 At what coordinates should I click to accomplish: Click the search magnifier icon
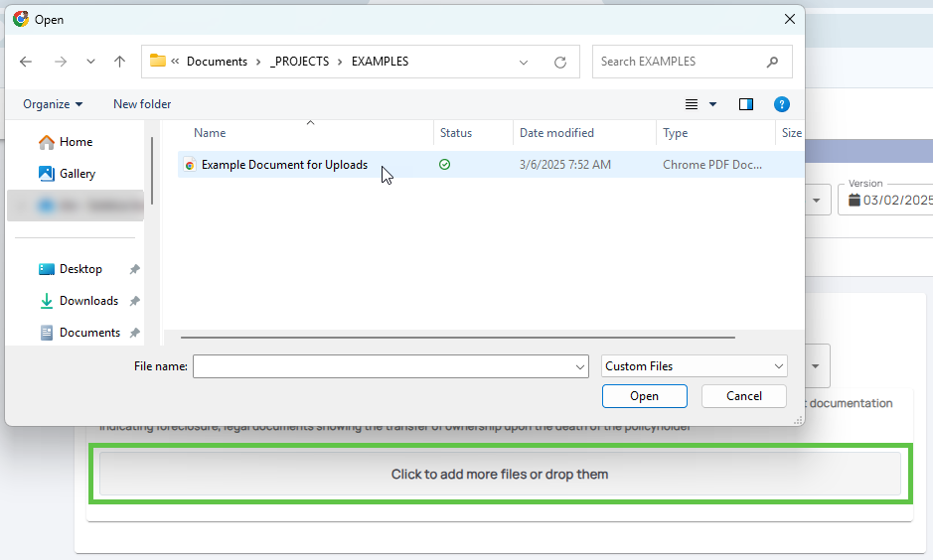point(772,62)
